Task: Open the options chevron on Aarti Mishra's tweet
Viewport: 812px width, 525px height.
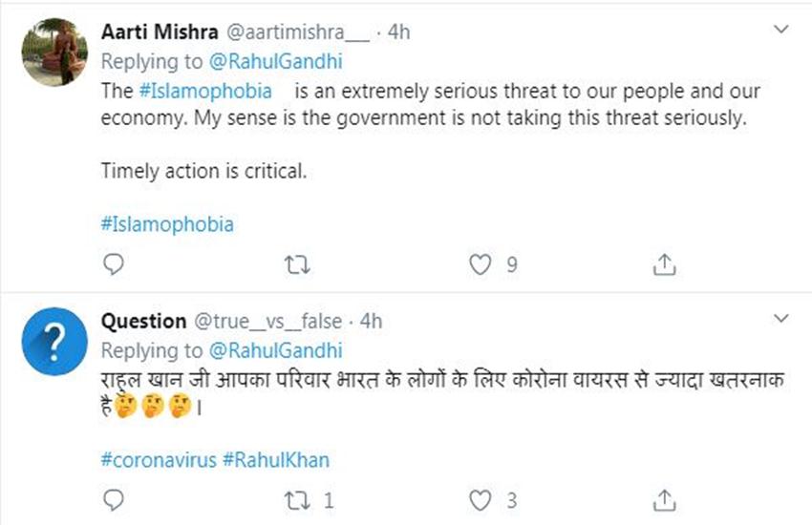Action: tap(781, 31)
